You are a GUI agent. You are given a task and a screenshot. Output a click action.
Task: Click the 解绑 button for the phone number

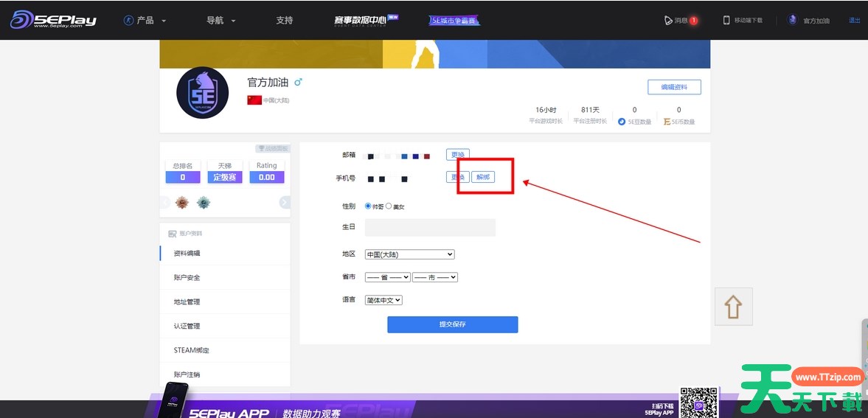[483, 177]
